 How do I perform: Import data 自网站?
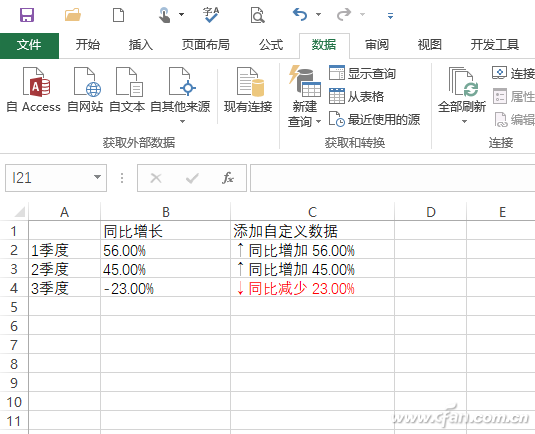coord(85,89)
